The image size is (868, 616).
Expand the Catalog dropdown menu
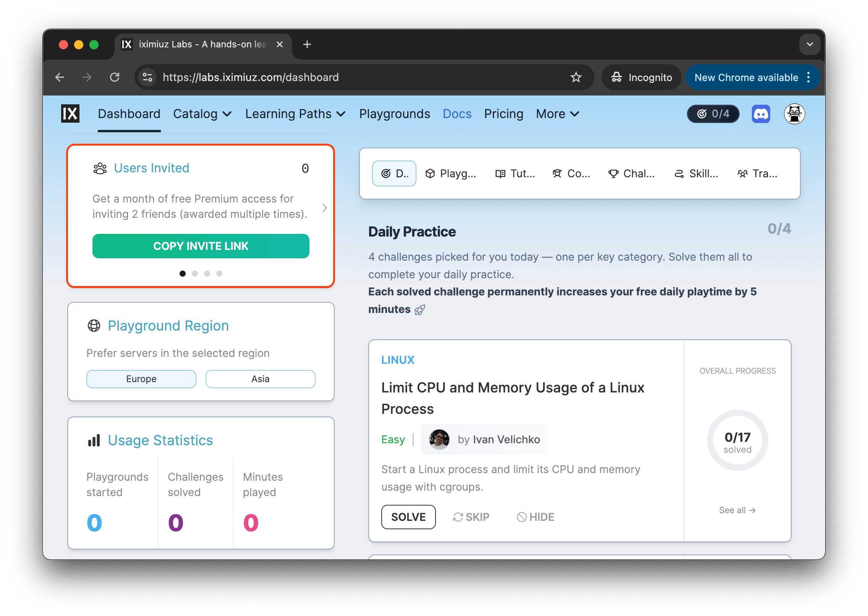[202, 114]
